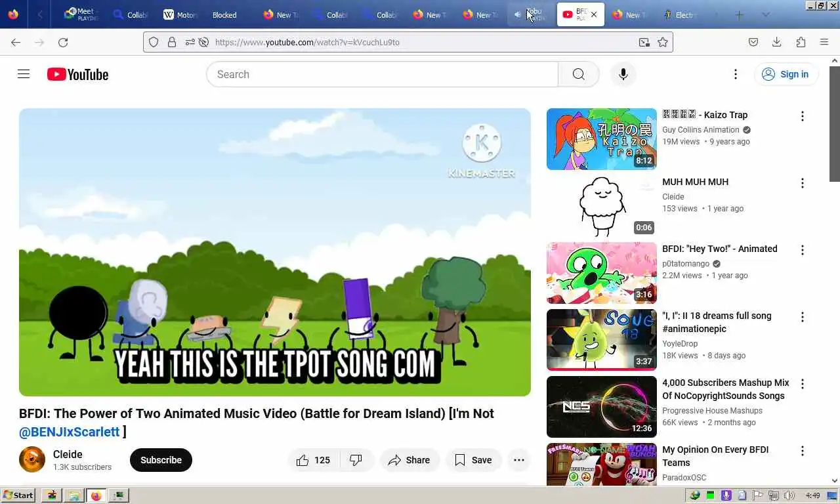Image resolution: width=840 pixels, height=504 pixels.
Task: Open Firefox extensions panel
Action: coord(801,42)
